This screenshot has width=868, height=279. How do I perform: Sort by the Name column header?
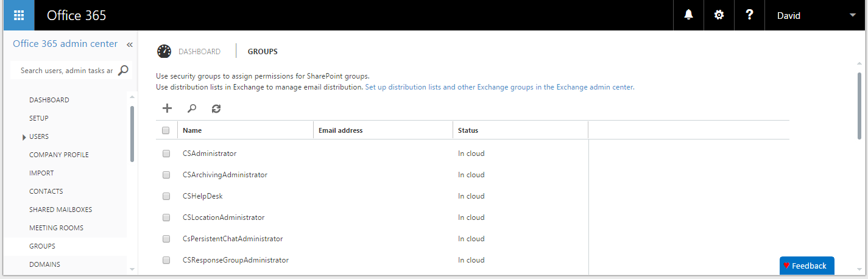click(192, 130)
